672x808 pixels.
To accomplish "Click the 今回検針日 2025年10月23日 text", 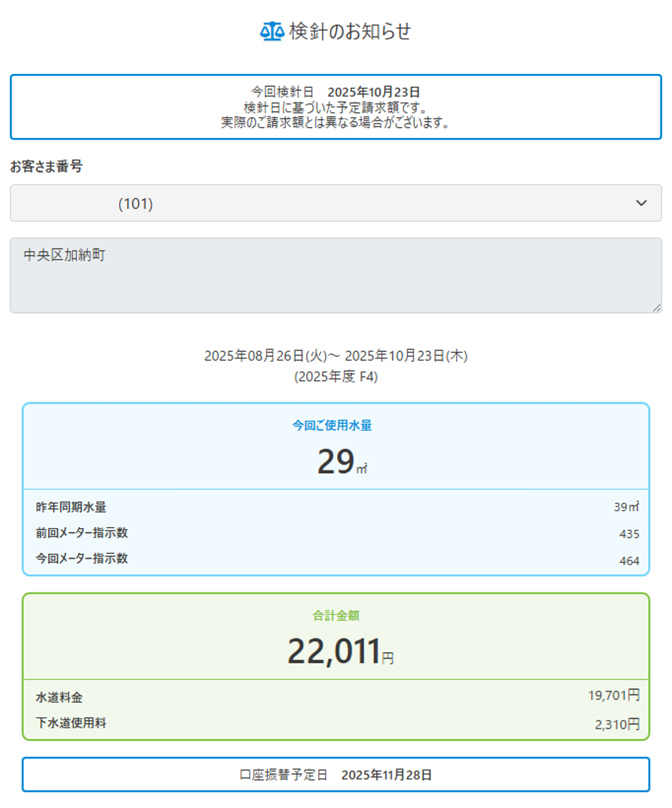I will click(335, 92).
